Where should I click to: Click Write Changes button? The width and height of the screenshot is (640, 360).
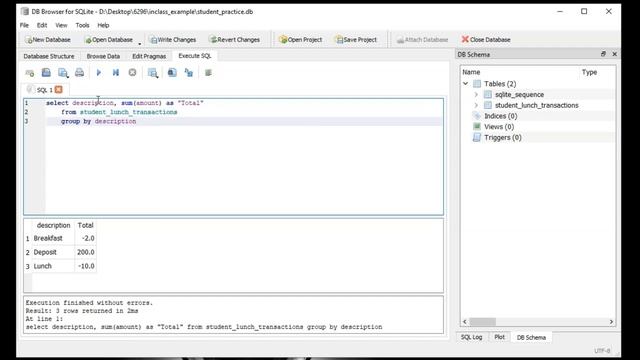(x=173, y=40)
